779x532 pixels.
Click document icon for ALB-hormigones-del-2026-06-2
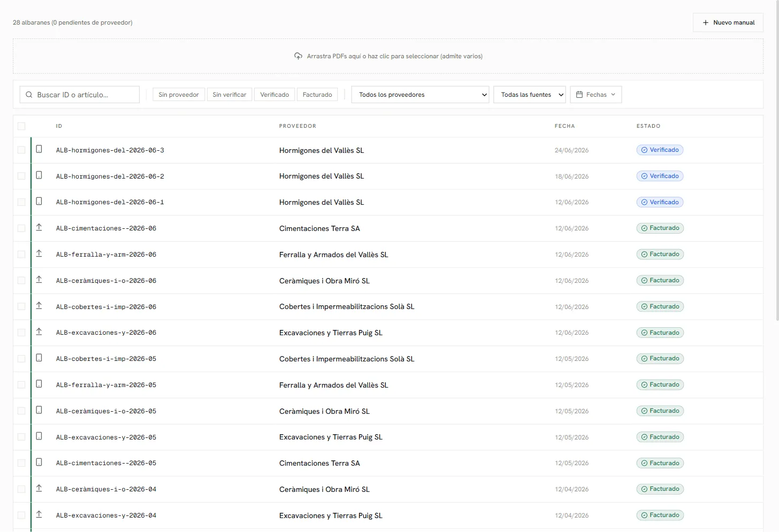tap(39, 175)
